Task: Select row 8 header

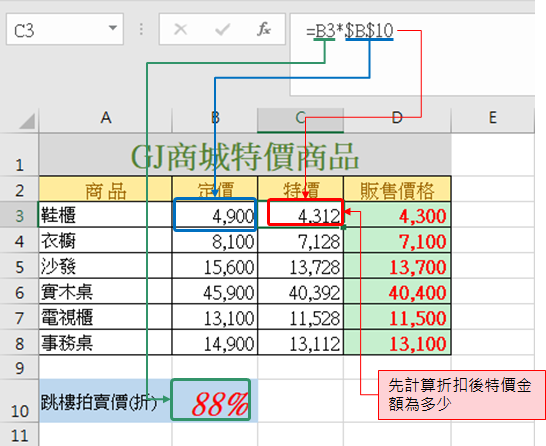Action: (19, 343)
